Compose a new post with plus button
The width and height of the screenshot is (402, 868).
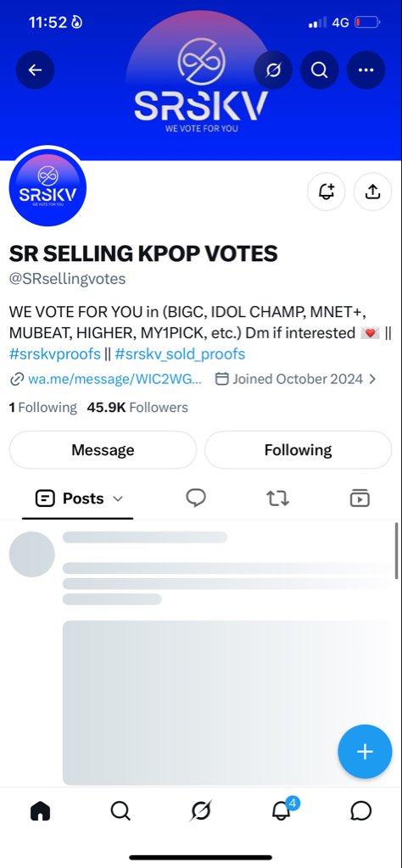click(365, 752)
